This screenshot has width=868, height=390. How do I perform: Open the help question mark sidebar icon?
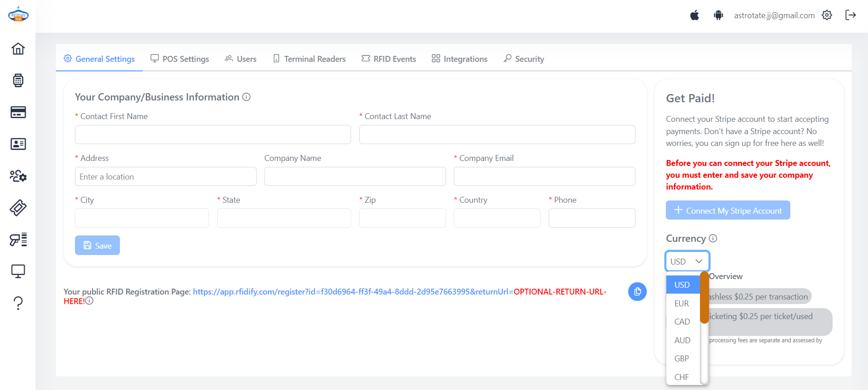pyautogui.click(x=18, y=303)
